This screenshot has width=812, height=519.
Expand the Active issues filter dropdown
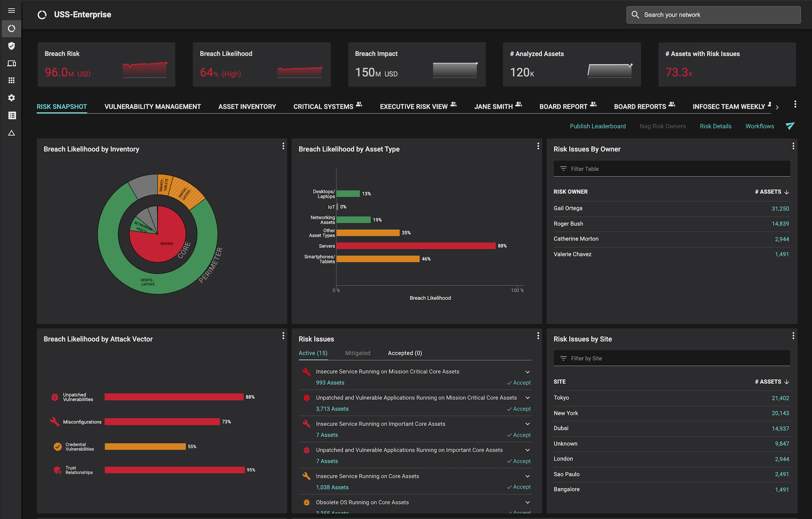point(313,353)
